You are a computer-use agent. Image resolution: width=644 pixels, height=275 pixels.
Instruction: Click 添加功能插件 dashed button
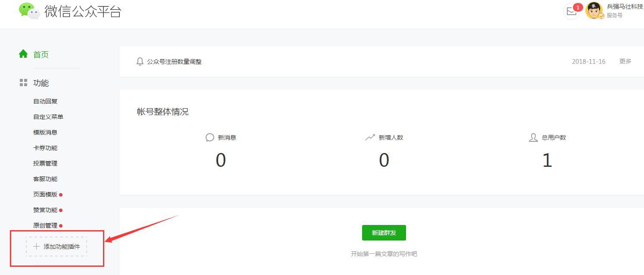(x=56, y=247)
